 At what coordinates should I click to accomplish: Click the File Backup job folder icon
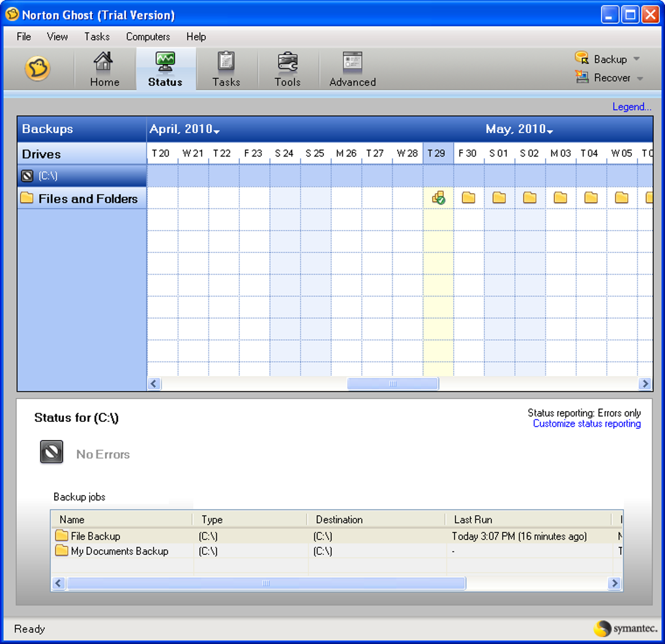61,535
